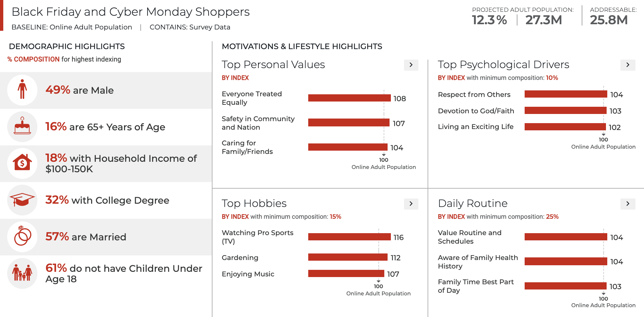Click the family with children icon
Screen dimensions: 644x317
click(22, 273)
